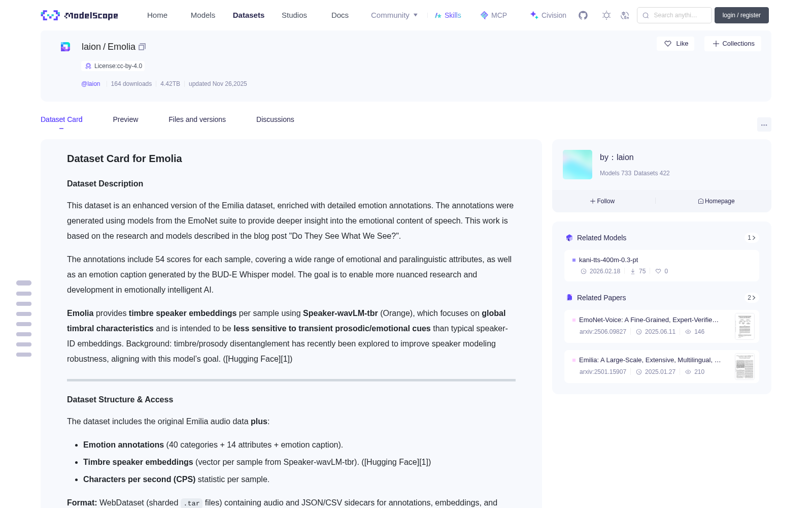Open EmoNet-Voice paper thumbnail
Viewport: 812px width, 508px height.
(745, 326)
